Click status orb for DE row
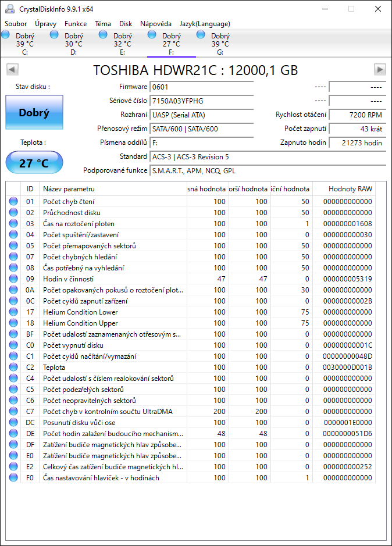Image resolution: width=392 pixels, height=546 pixels. [x=13, y=434]
